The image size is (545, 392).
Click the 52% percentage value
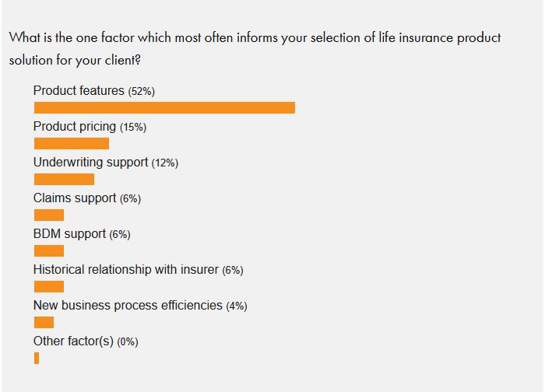click(x=142, y=92)
